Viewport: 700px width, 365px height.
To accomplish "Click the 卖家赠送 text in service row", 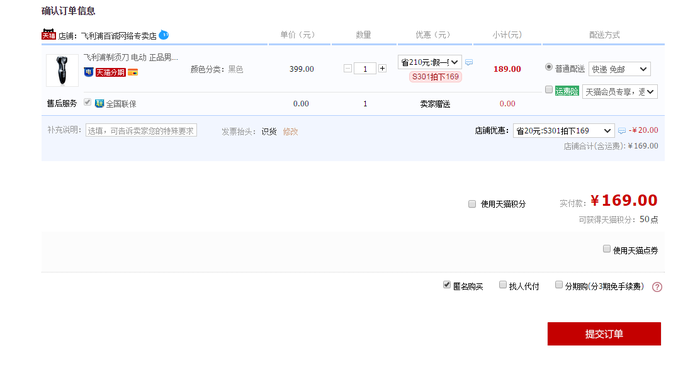I will 435,104.
